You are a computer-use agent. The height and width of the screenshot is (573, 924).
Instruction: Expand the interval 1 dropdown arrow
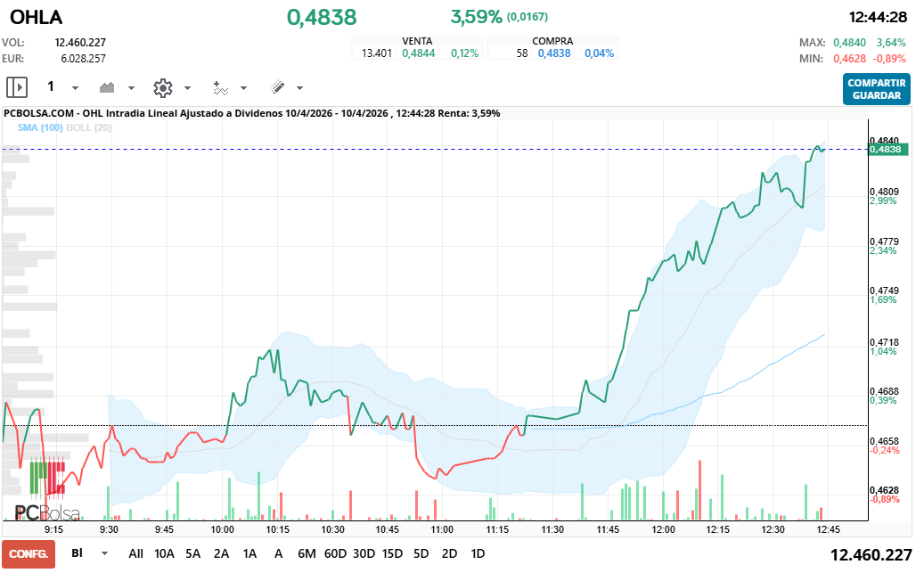point(75,88)
